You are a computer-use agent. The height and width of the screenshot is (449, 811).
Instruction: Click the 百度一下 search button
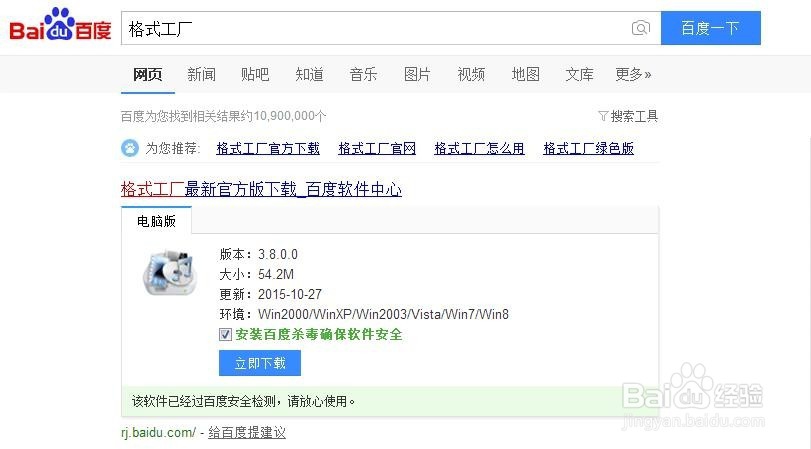711,28
